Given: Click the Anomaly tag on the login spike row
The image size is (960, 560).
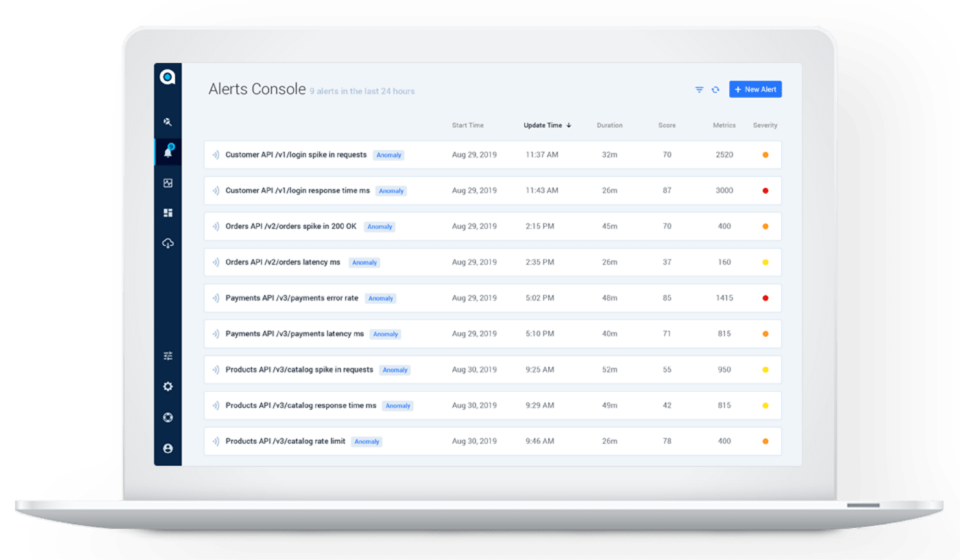Looking at the screenshot, I should pos(389,156).
